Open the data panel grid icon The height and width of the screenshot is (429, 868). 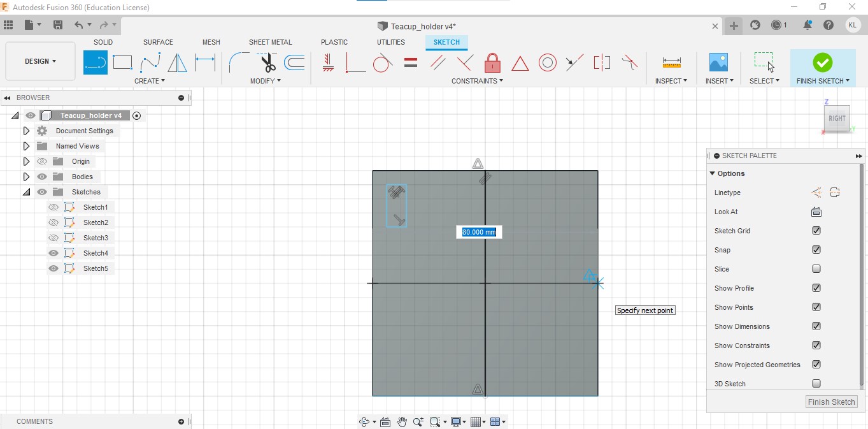(8, 25)
